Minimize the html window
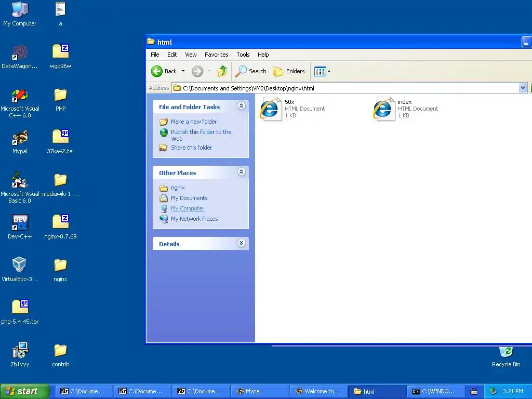This screenshot has width=532, height=399. pyautogui.click(x=526, y=42)
